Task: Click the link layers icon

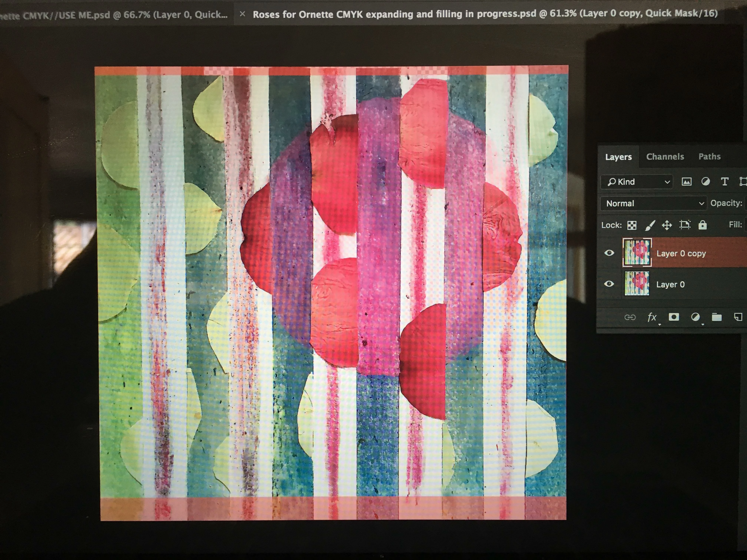Action: [x=630, y=317]
